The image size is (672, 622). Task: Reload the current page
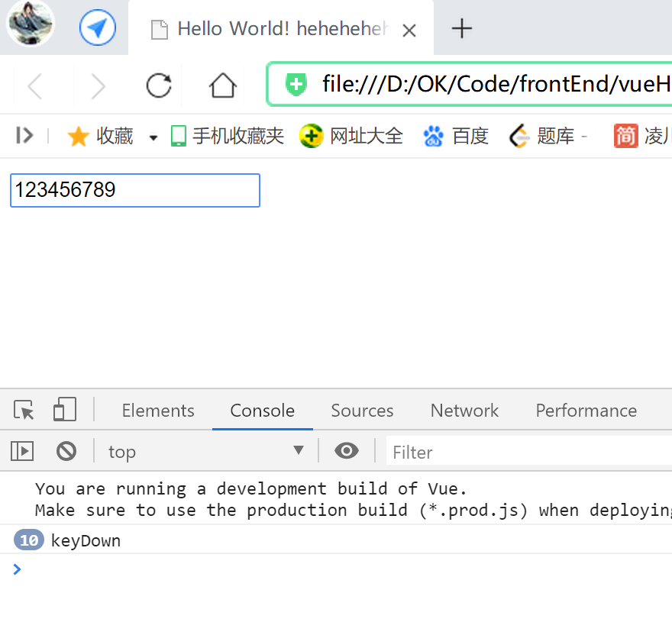pos(159,85)
